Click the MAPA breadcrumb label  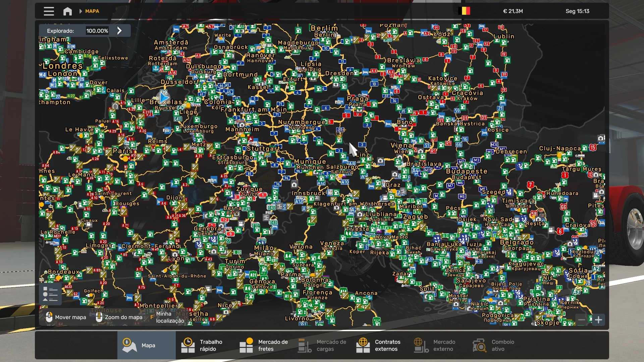coord(92,11)
